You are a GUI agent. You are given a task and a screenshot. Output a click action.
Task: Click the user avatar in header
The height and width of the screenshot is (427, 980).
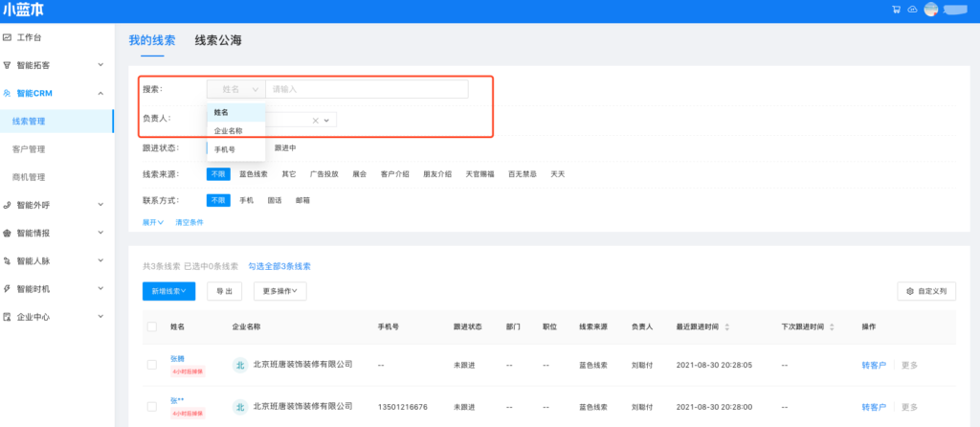click(x=930, y=10)
